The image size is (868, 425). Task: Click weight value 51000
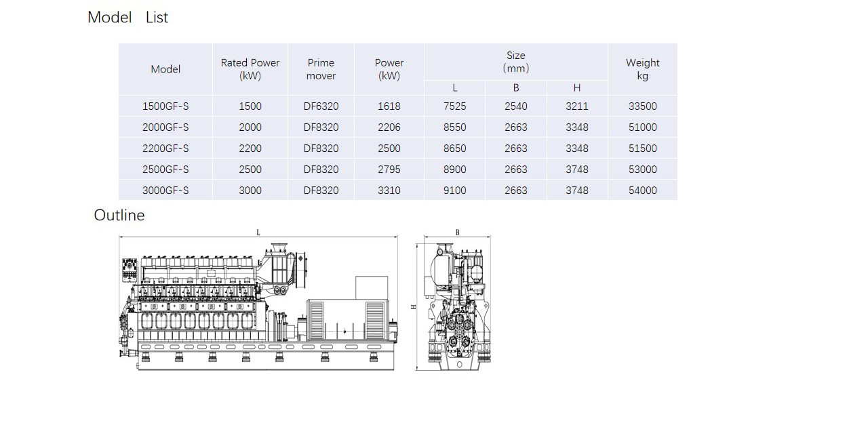point(643,127)
